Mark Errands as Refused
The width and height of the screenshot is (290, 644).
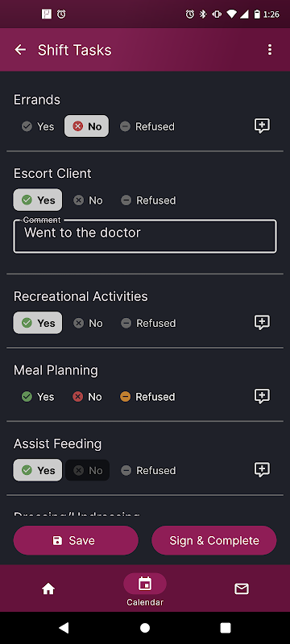[147, 126]
